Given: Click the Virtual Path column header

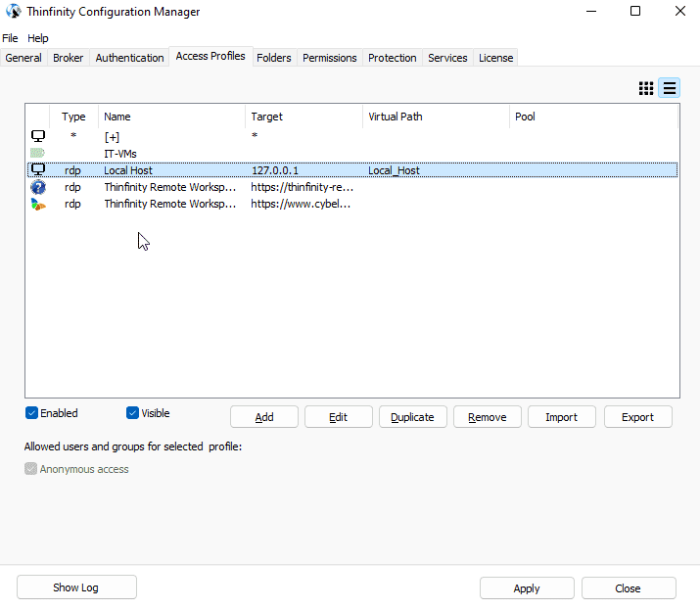Looking at the screenshot, I should (x=436, y=117).
